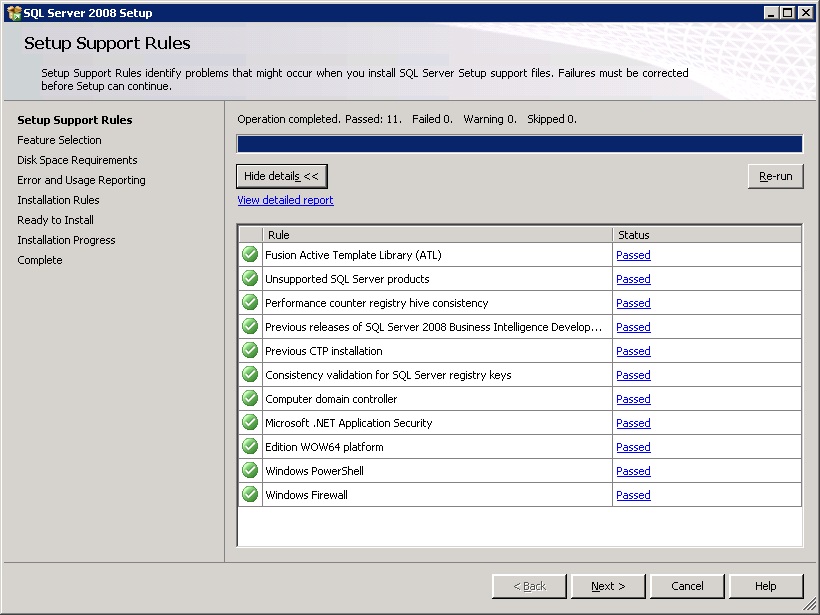Click Consistency validation for SQL Server registry keys text

[x=388, y=375]
